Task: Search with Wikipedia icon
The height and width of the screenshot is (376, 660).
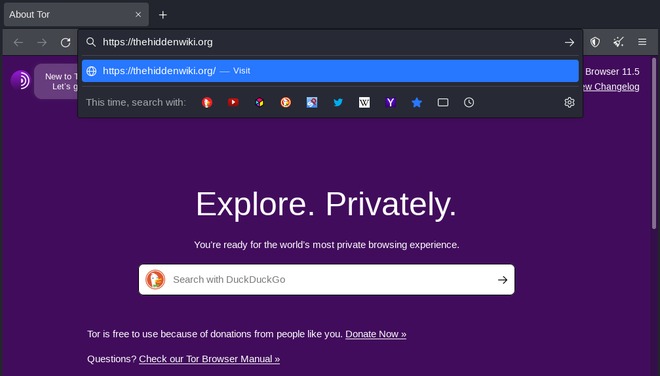Action: [365, 102]
